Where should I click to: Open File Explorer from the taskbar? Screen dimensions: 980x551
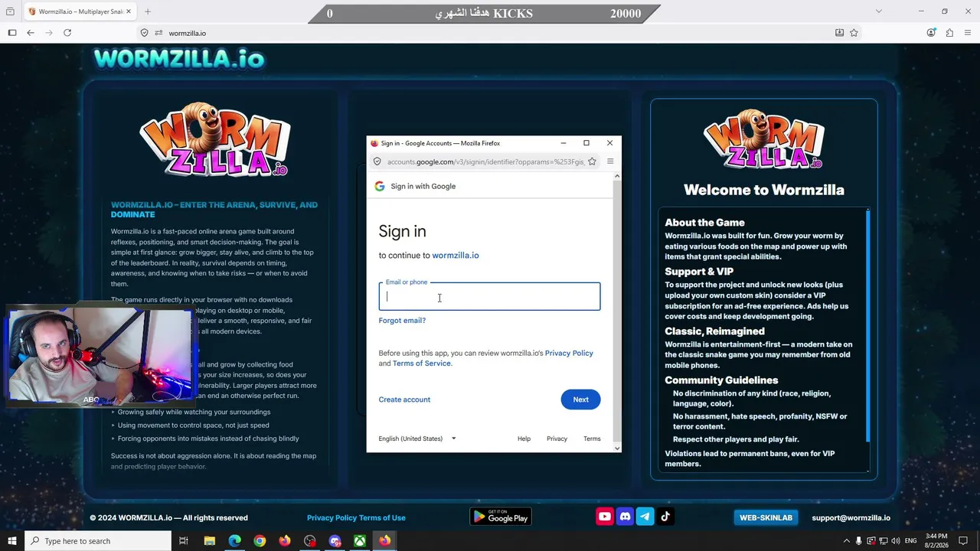(x=210, y=541)
